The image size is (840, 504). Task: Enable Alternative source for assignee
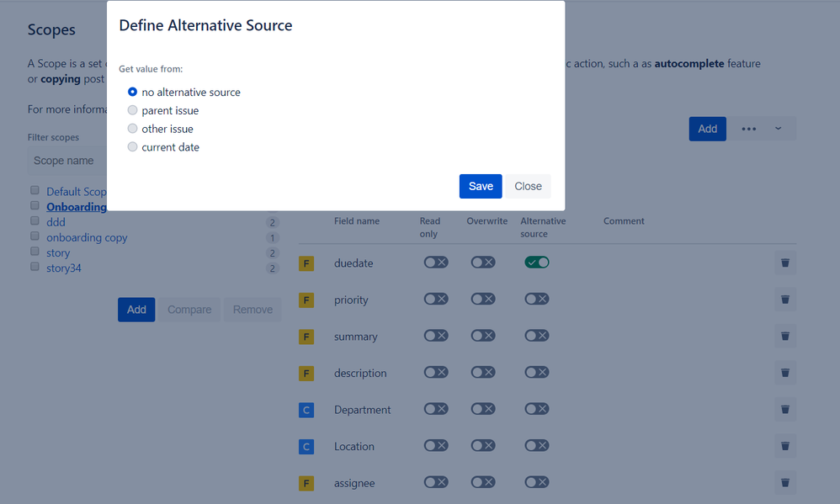(537, 482)
